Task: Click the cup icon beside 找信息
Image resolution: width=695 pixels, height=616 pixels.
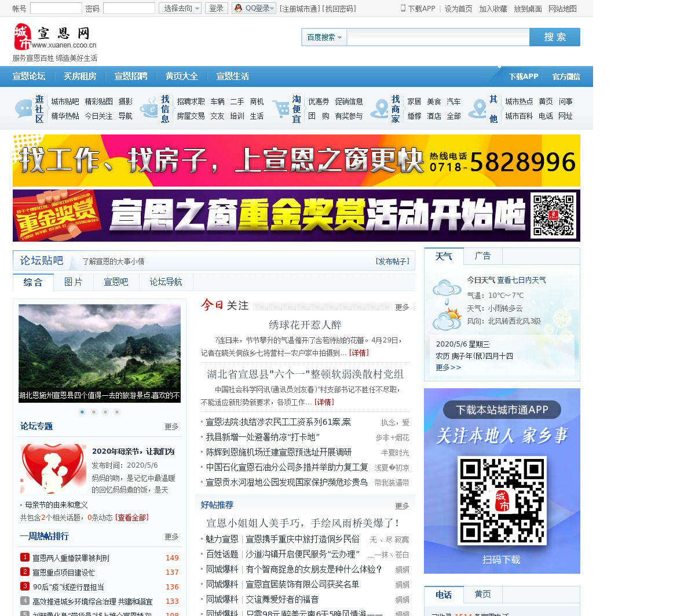Action: (149, 109)
